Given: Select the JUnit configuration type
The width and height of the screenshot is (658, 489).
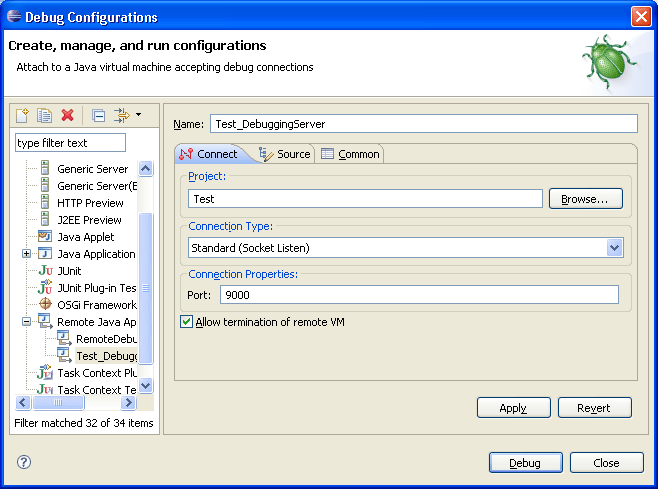Looking at the screenshot, I should tap(69, 271).
